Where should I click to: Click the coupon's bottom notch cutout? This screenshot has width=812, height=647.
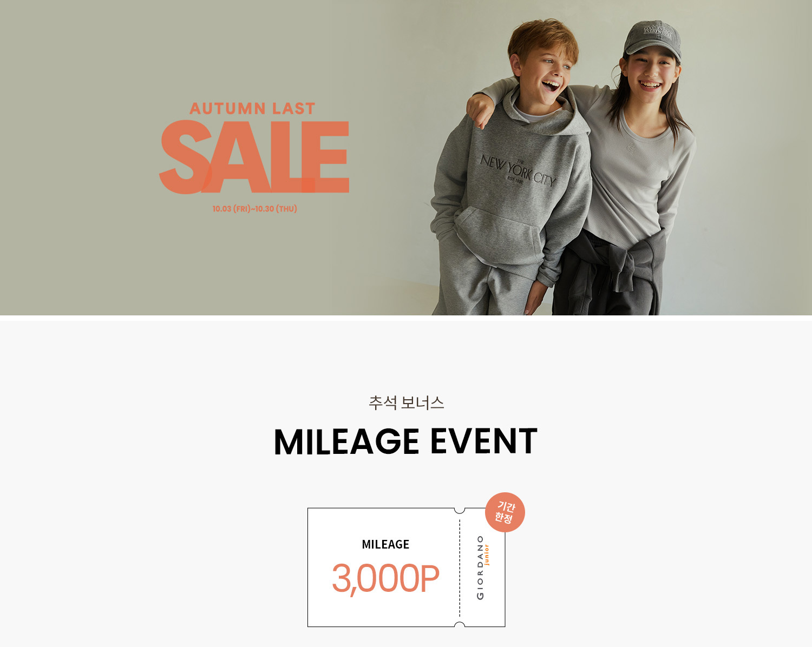click(x=460, y=625)
